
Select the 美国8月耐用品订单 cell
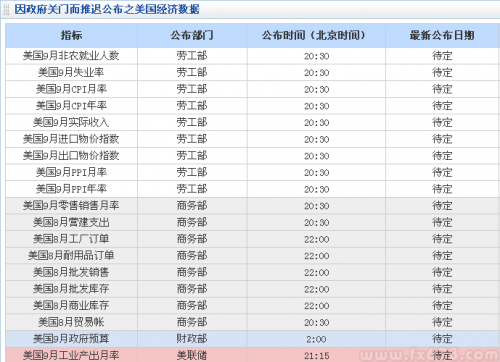point(71,256)
